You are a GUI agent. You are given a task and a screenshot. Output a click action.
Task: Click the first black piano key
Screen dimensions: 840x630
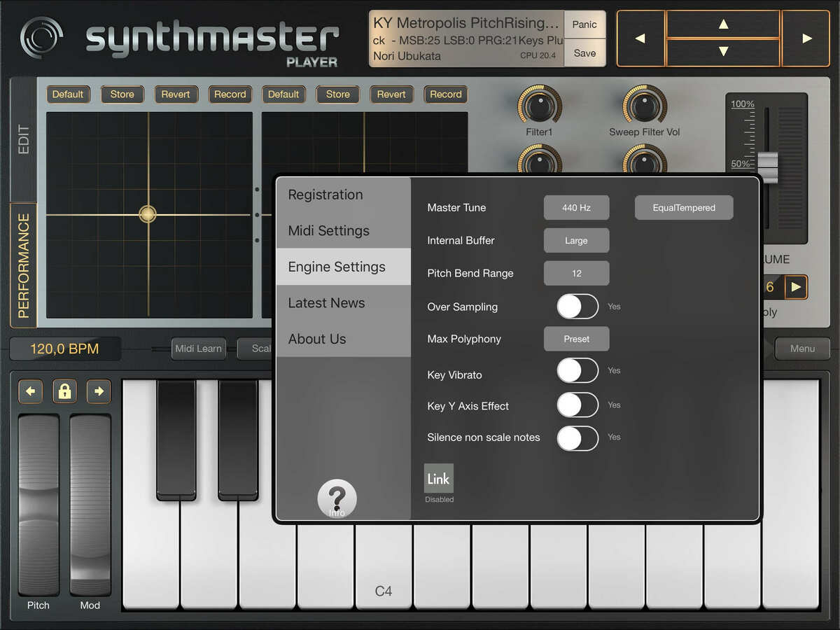pos(176,440)
